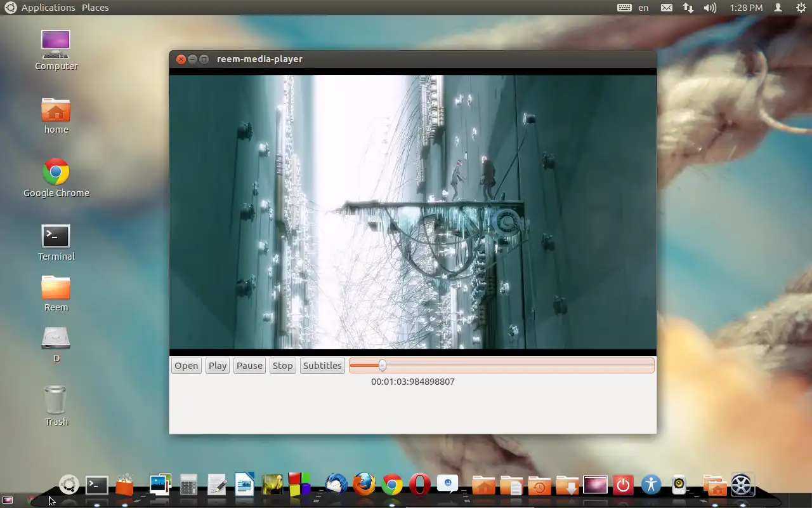Image resolution: width=812 pixels, height=508 pixels.
Task: Pause the video
Action: 249,366
